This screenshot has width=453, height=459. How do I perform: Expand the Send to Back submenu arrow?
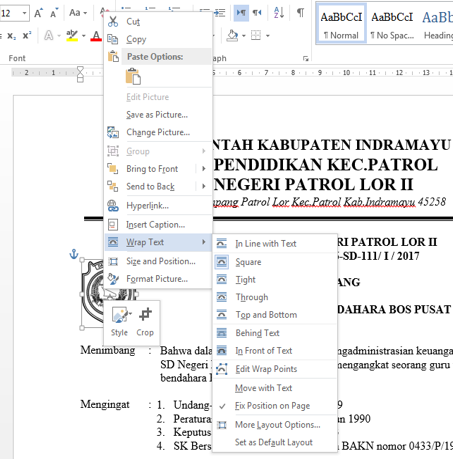click(204, 186)
